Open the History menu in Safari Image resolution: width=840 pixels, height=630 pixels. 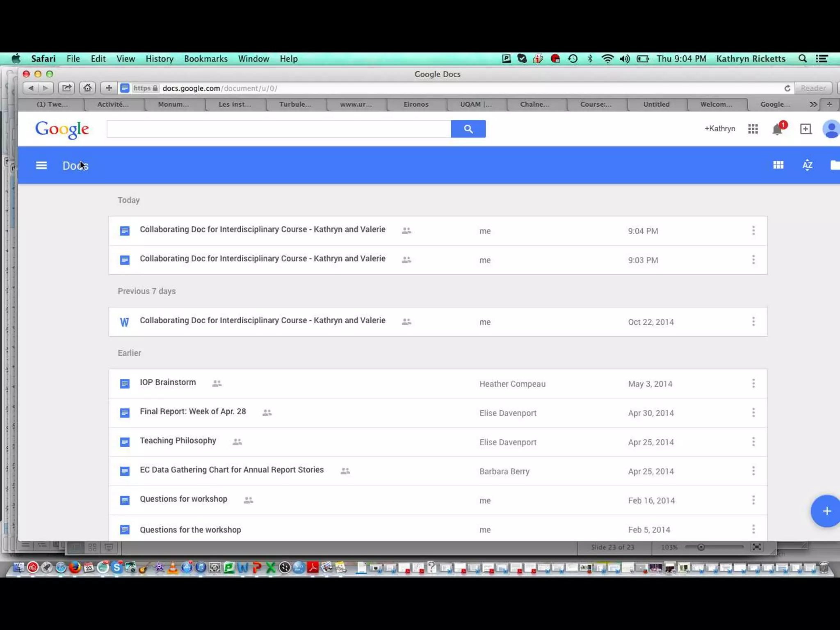[x=159, y=59]
